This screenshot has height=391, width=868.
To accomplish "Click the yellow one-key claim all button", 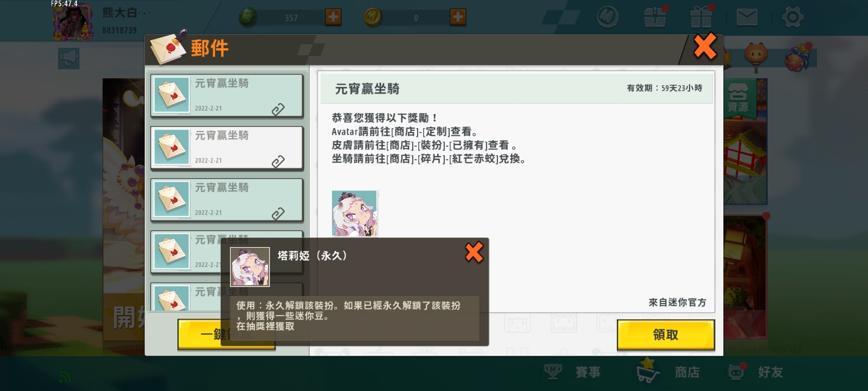I will click(226, 335).
